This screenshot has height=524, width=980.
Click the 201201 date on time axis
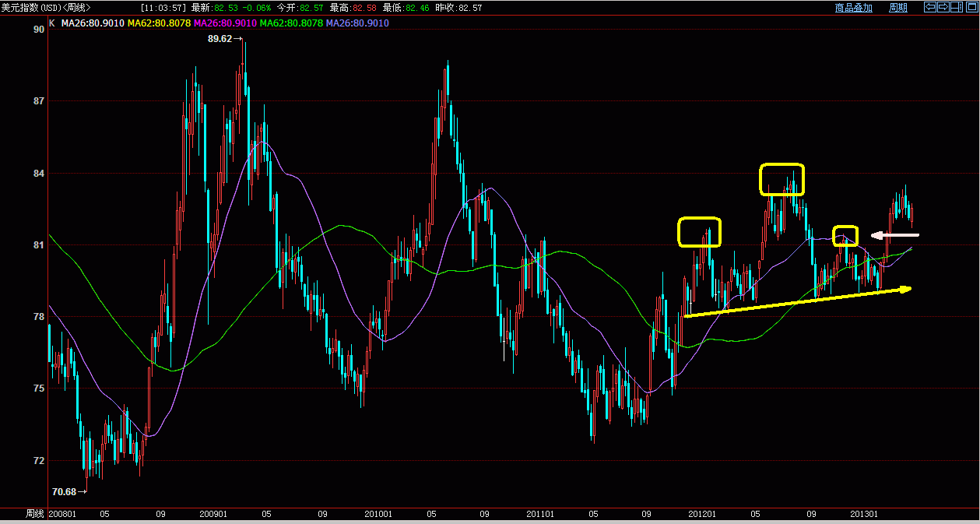[x=704, y=514]
